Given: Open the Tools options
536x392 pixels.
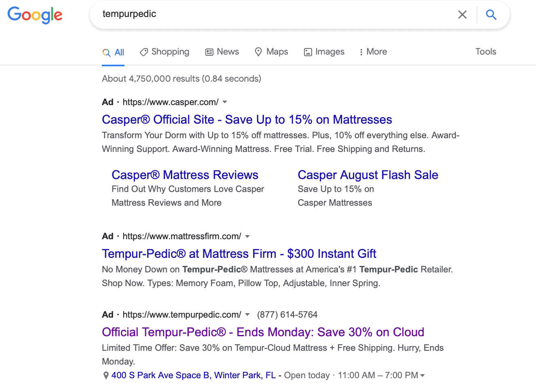Looking at the screenshot, I should pos(485,52).
